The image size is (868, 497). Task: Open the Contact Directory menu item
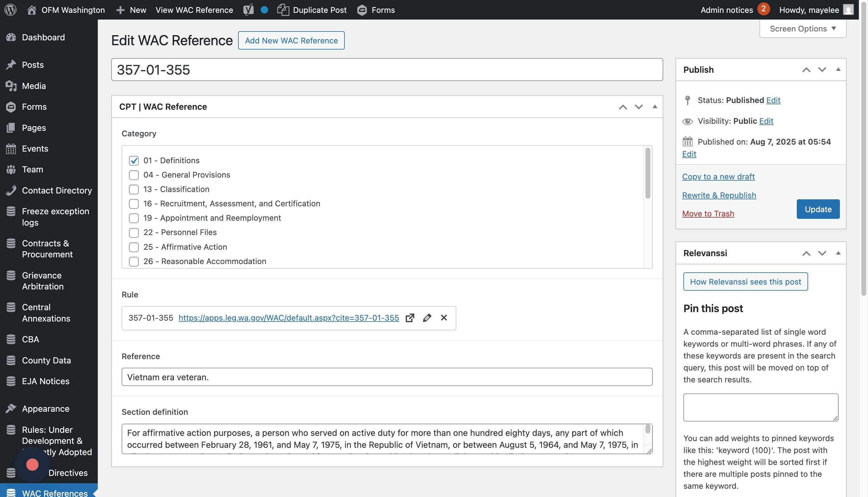click(57, 190)
